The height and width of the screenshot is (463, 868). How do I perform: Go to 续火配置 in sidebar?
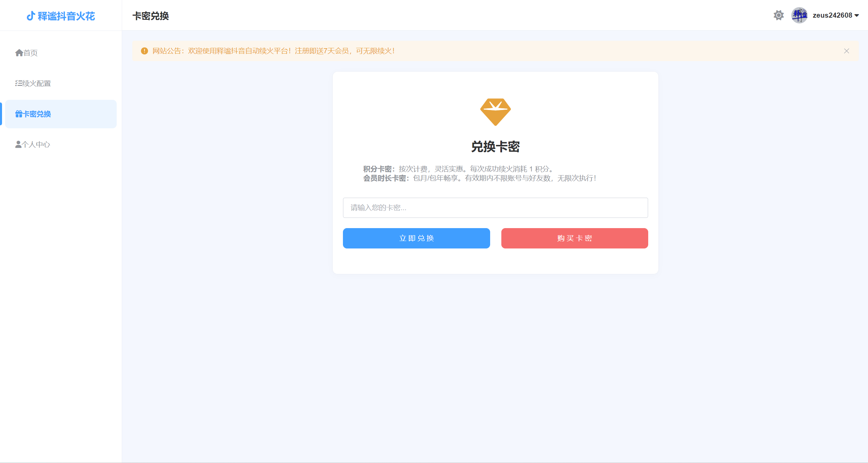61,84
